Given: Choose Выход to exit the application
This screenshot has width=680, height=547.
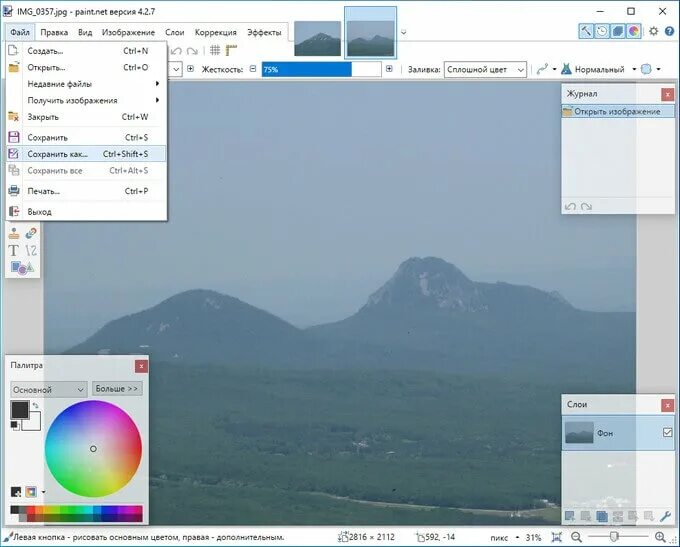Looking at the screenshot, I should (x=86, y=212).
